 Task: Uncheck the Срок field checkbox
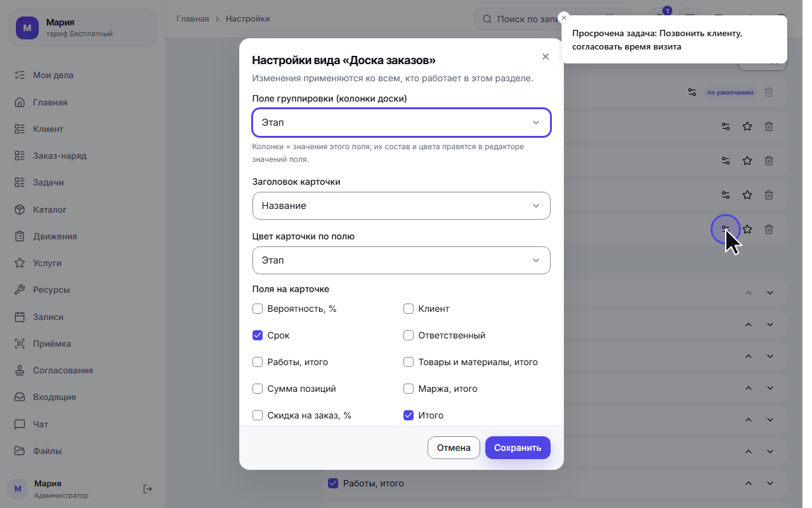coord(258,335)
